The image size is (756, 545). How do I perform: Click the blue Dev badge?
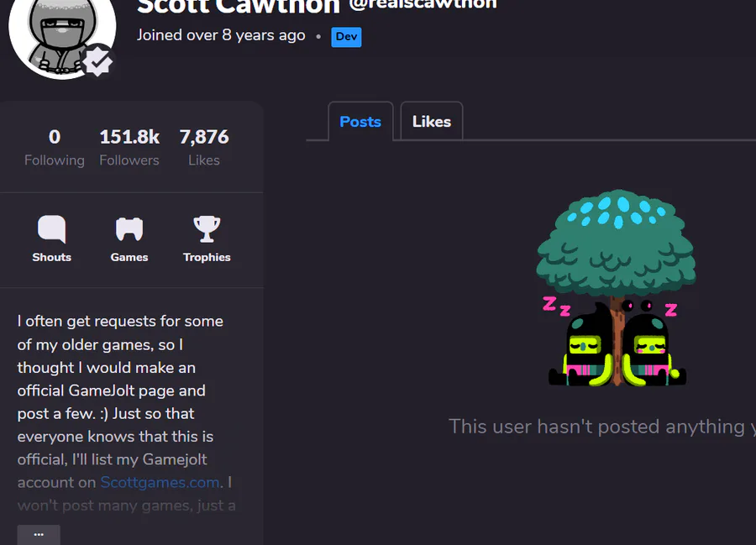[x=346, y=37]
